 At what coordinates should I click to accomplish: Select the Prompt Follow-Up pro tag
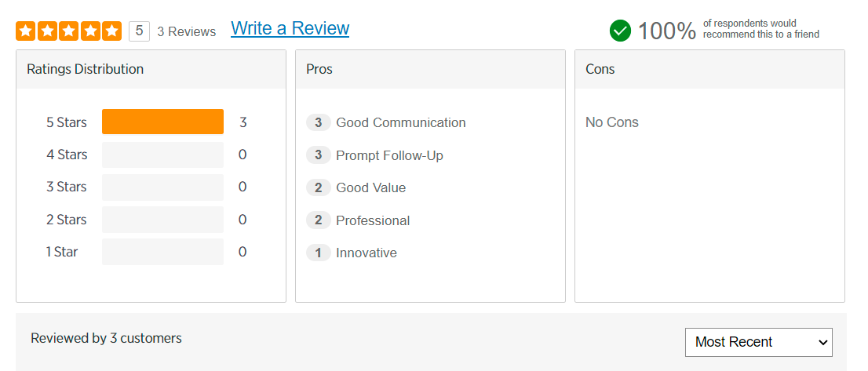click(x=389, y=155)
